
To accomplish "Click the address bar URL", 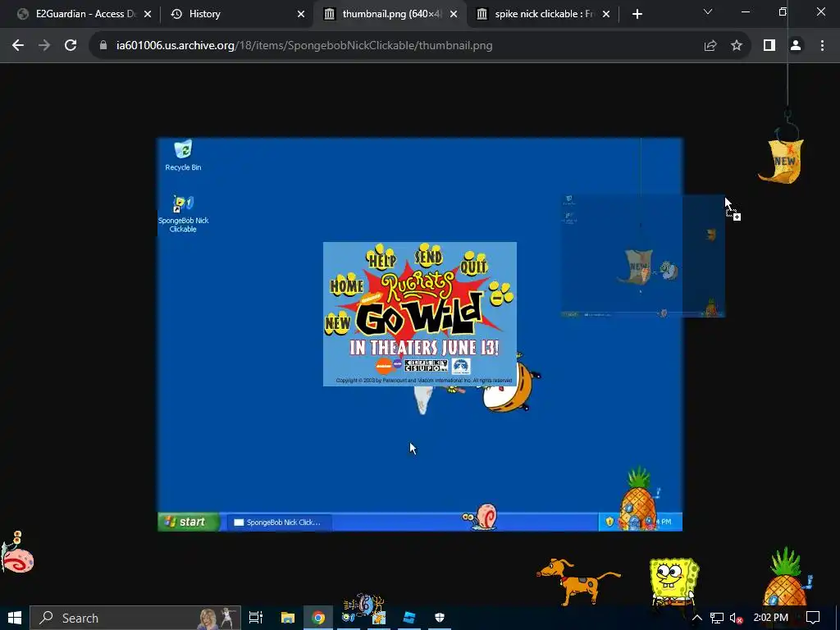I will click(x=304, y=46).
